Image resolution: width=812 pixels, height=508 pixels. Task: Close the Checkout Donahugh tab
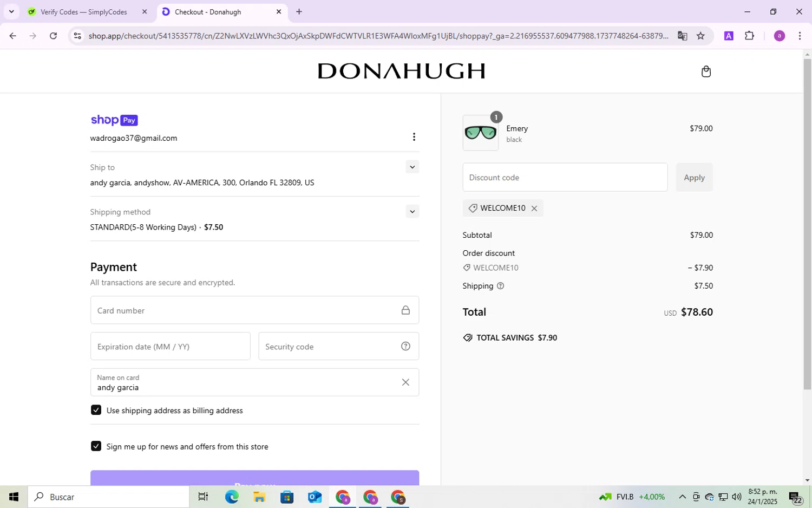click(x=279, y=12)
